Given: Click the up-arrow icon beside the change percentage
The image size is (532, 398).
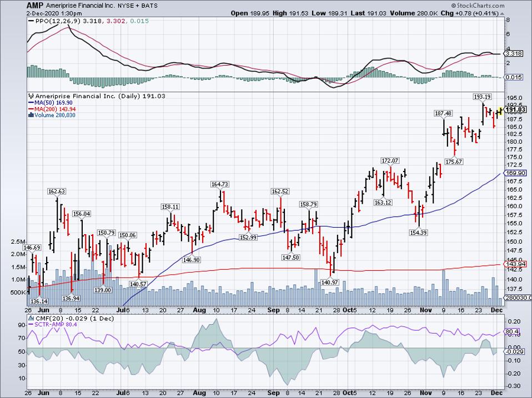Looking at the screenshot, I should tap(502, 13).
